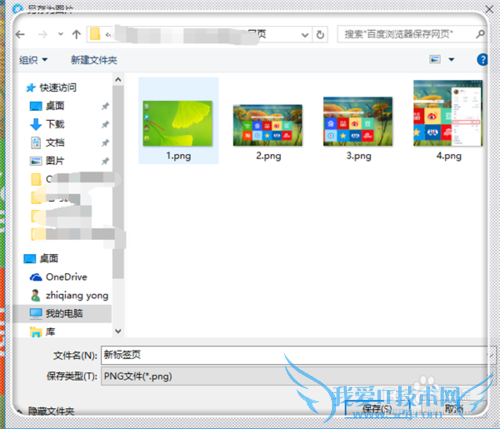Viewport: 500px width, 429px height.
Task: Change view using the view icon
Action: coord(435,60)
